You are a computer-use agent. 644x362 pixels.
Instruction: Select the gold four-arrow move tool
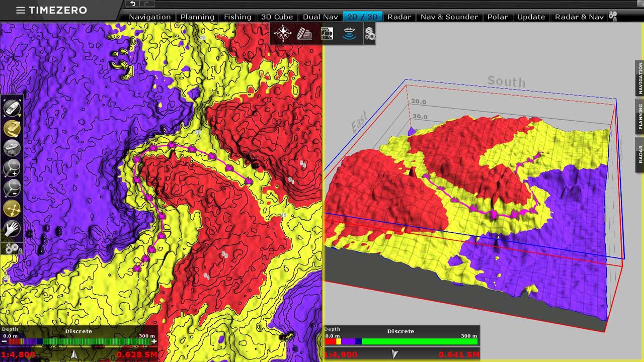pos(12,209)
